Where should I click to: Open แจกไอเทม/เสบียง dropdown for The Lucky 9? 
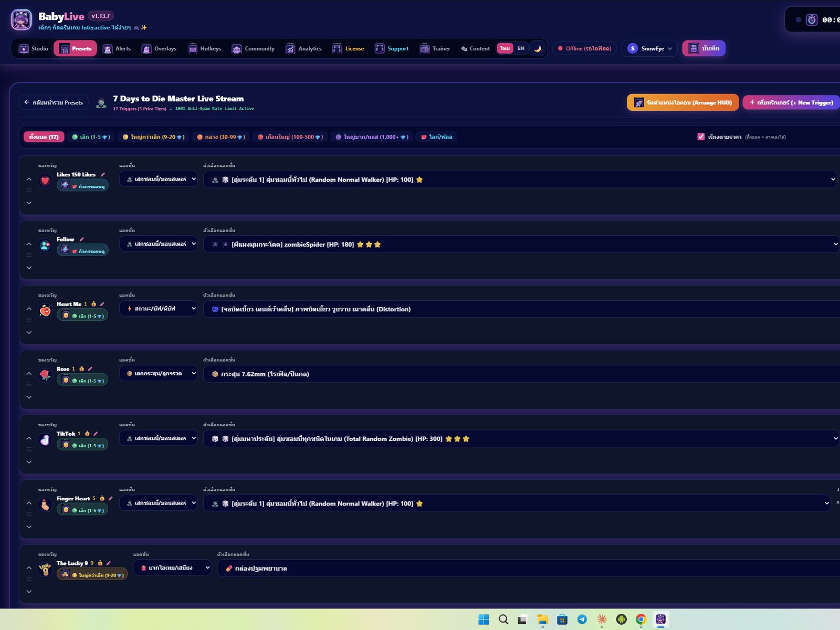click(172, 568)
